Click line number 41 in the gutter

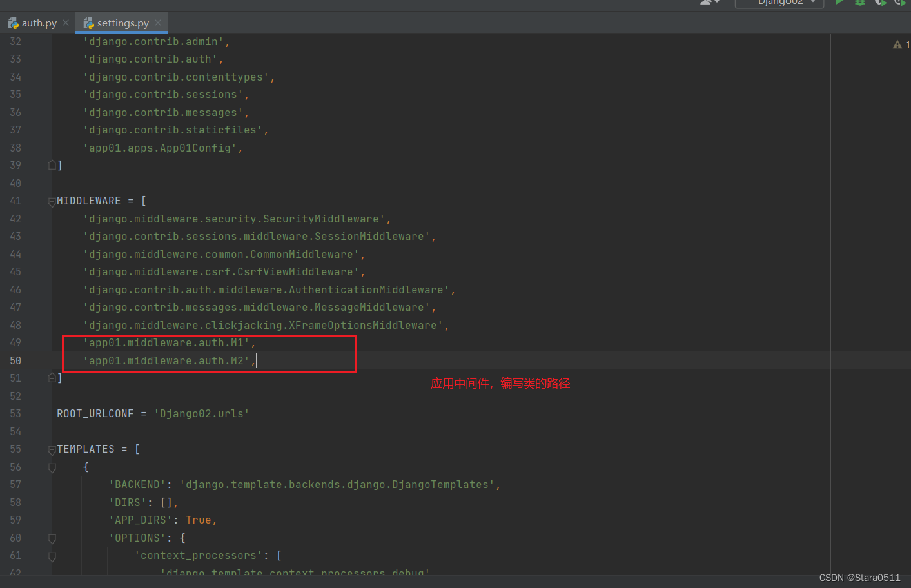tap(15, 201)
